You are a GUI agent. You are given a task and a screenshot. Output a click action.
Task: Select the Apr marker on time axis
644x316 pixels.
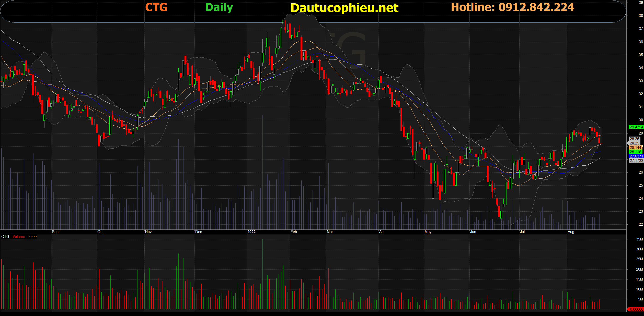[382, 232]
